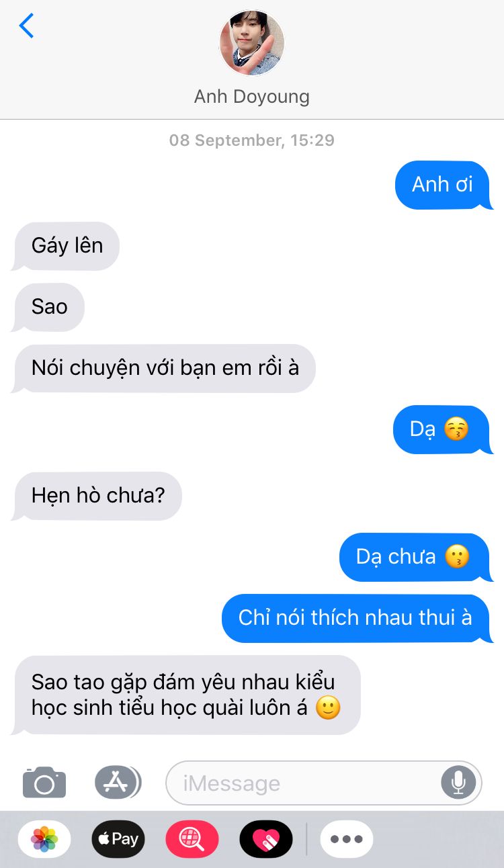Tap the "Anh ơi" sent message bubble

click(443, 185)
